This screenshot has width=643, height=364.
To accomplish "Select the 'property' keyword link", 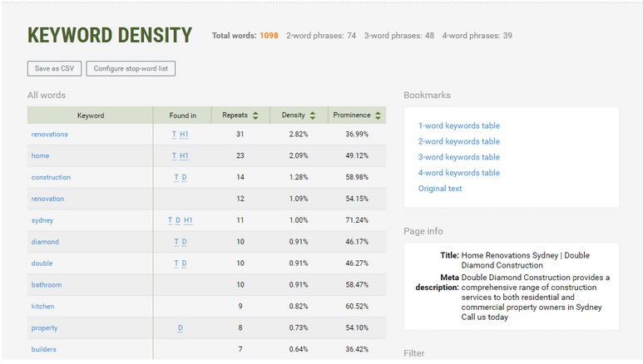I will (44, 328).
